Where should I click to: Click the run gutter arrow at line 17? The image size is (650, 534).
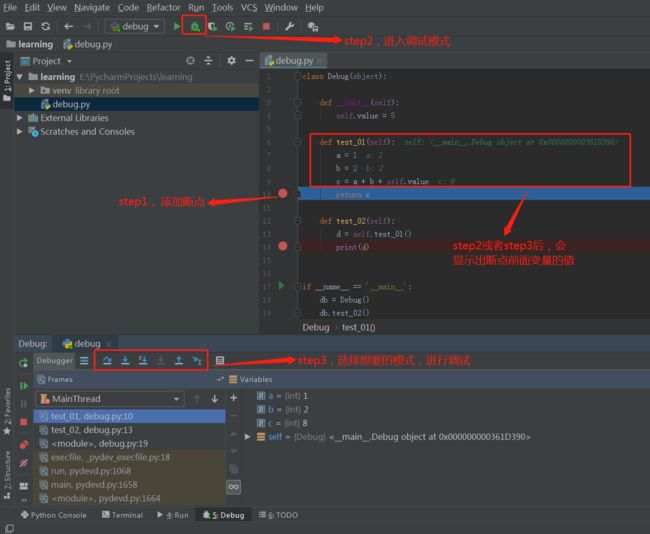pyautogui.click(x=281, y=285)
